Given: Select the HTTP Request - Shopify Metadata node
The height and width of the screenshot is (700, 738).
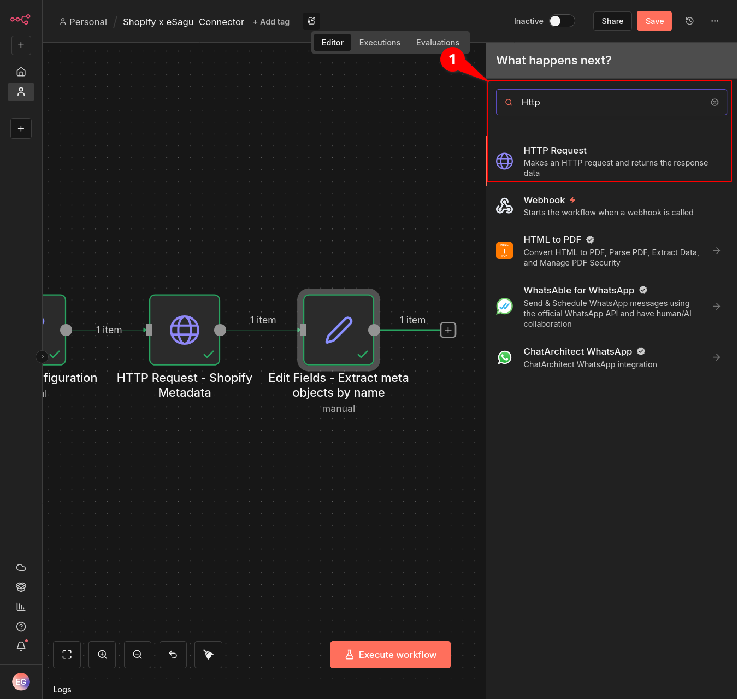Looking at the screenshot, I should (185, 330).
